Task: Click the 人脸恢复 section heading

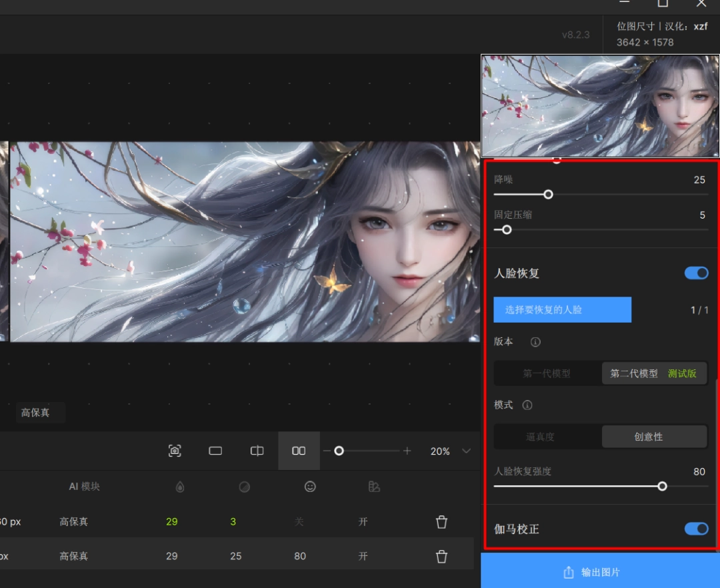Action: point(517,273)
